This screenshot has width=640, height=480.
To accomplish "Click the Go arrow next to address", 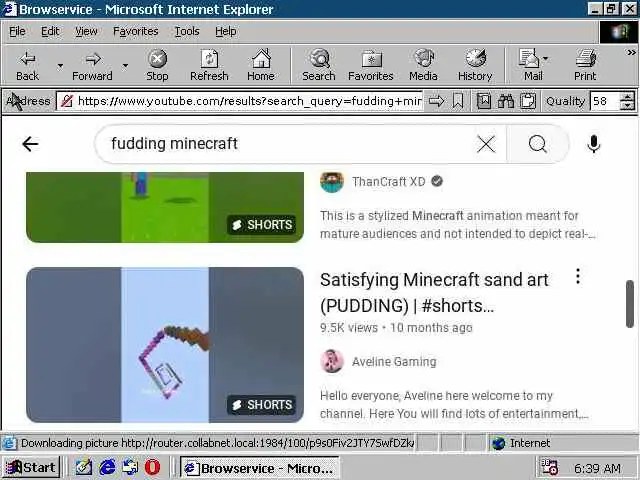I will (x=436, y=101).
